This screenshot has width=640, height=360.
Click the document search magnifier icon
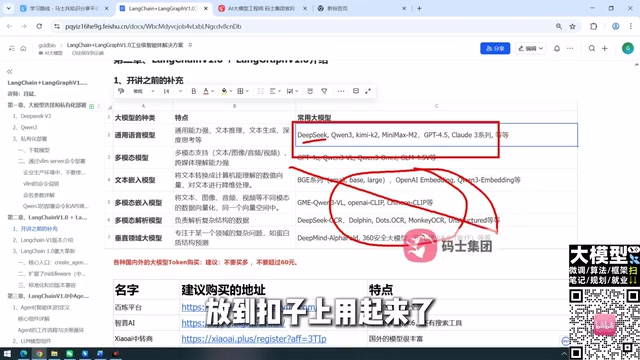click(x=591, y=48)
